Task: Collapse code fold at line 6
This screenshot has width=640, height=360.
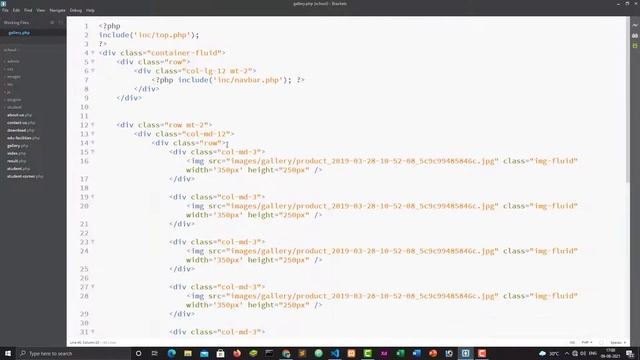Action: click(93, 71)
